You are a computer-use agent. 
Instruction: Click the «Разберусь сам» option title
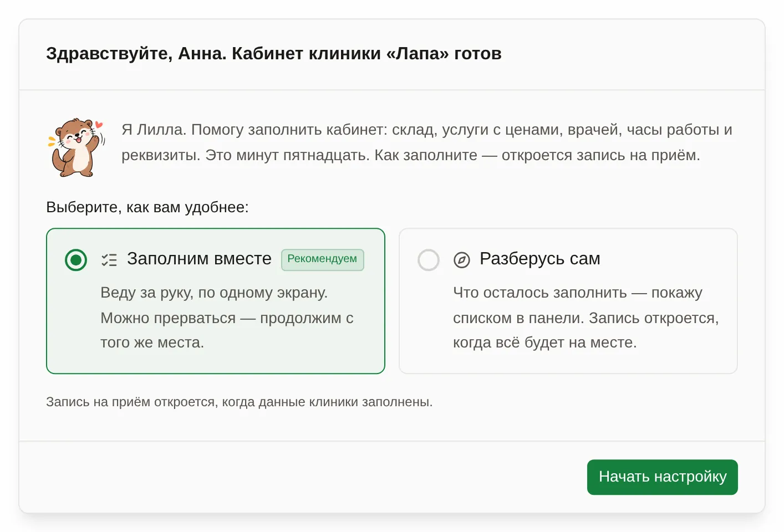coord(540,259)
